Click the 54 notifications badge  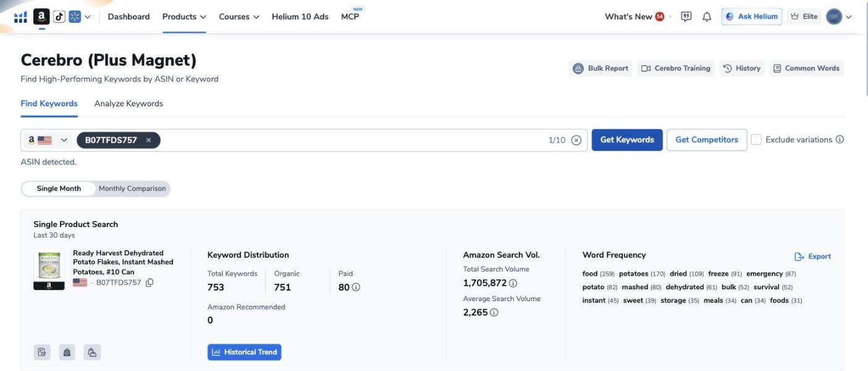(660, 17)
